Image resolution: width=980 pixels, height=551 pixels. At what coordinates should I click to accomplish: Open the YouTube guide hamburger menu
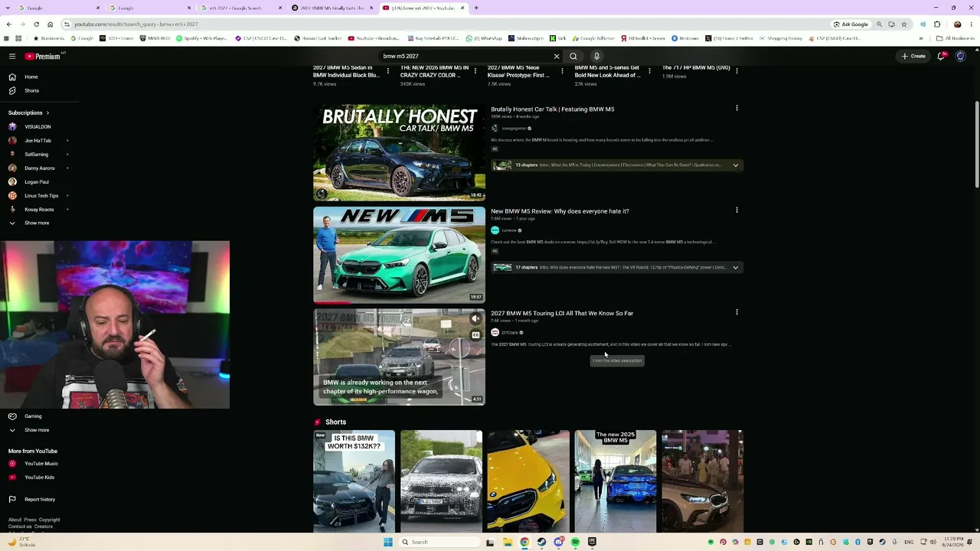click(12, 56)
